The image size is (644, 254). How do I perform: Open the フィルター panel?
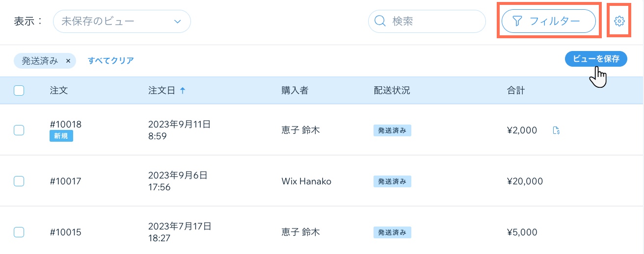pos(548,21)
